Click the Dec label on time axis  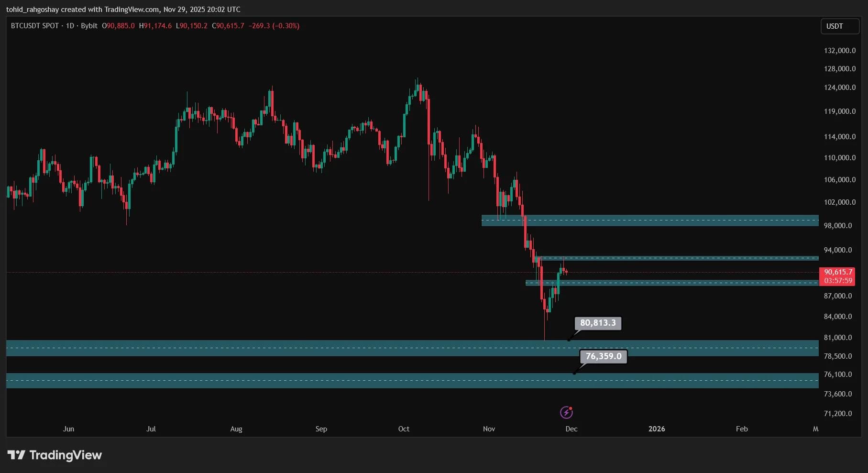coord(571,429)
